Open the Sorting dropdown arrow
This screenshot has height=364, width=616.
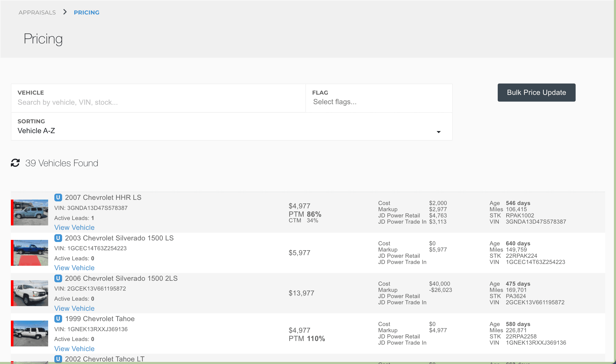pyautogui.click(x=438, y=132)
